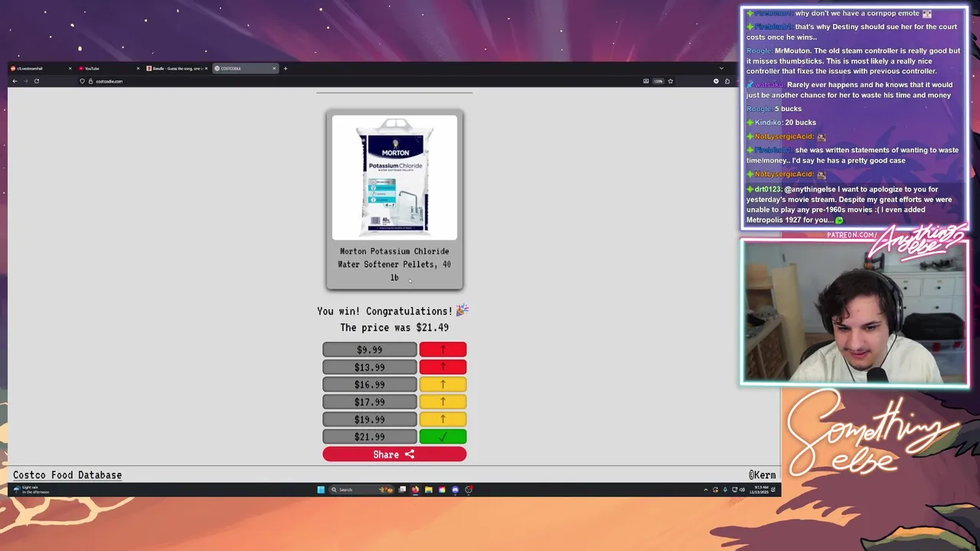Click the Costco Food Database link
Screen dimensions: 980x551
(67, 475)
